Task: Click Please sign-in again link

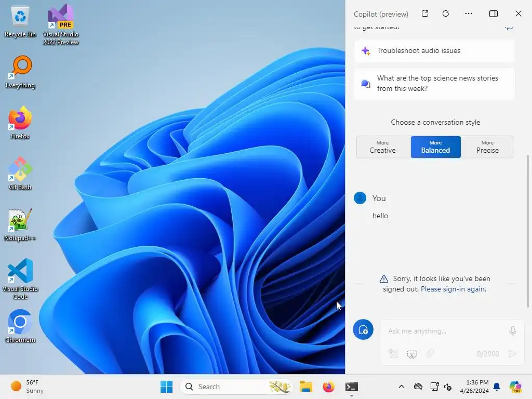Action: click(453, 289)
